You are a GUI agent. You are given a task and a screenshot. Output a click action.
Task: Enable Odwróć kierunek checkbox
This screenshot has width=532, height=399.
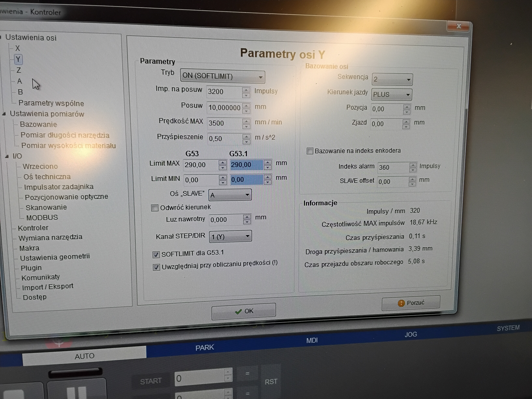pos(155,208)
